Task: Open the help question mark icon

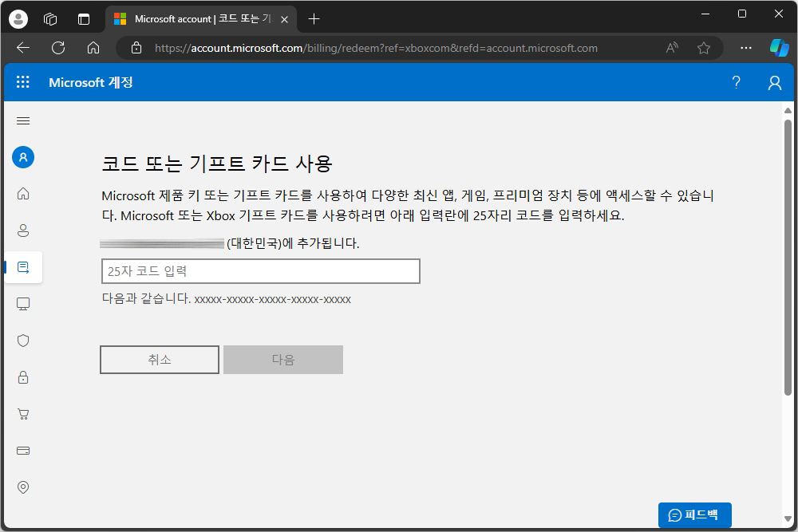Action: coord(736,82)
